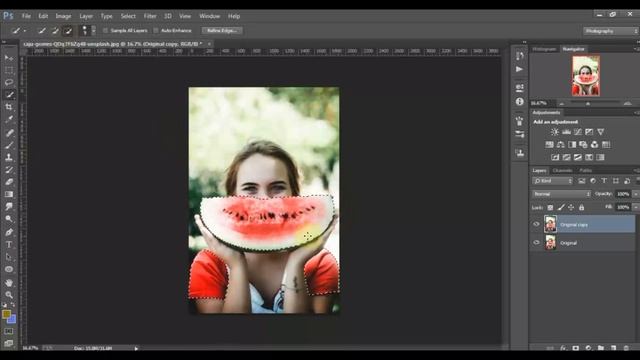This screenshot has height=360, width=640.
Task: Toggle Quick Mask mode
Action: coord(9,331)
